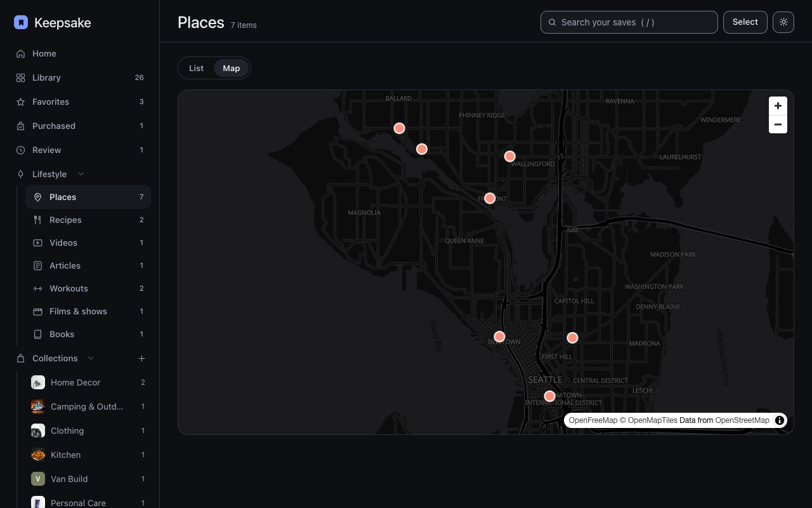Viewport: 812px width, 508px height.
Task: Open the Workouts category
Action: click(88, 289)
